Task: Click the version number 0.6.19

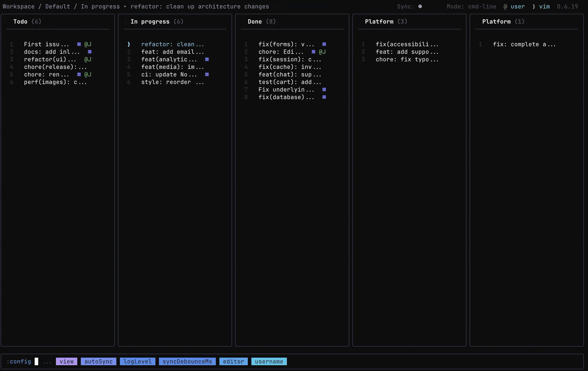Action: click(x=568, y=7)
